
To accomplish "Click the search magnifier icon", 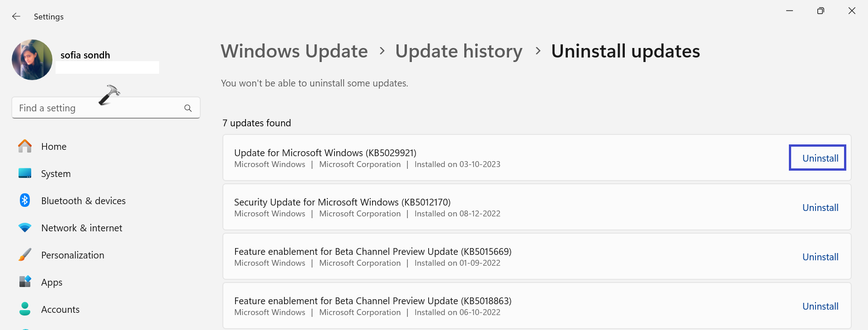I will coord(188,108).
